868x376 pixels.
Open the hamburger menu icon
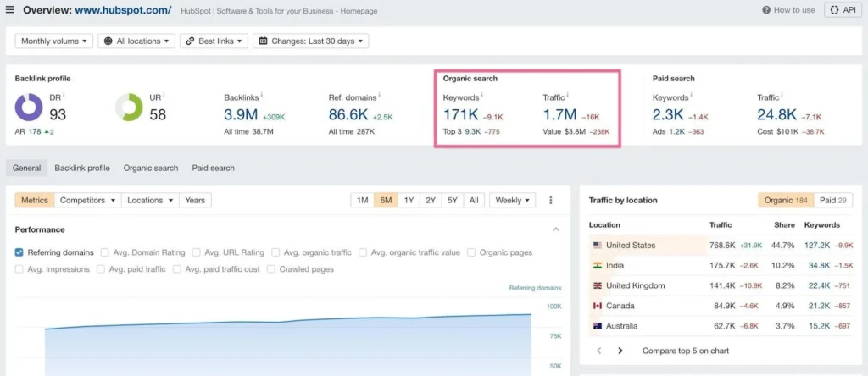click(x=9, y=10)
